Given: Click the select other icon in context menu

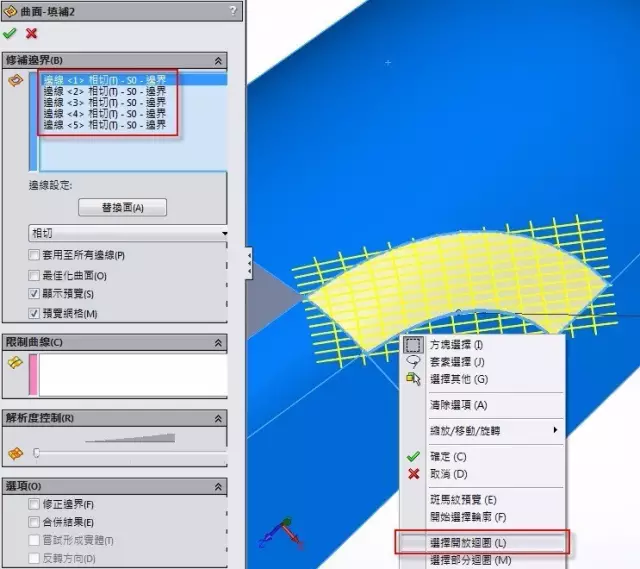Looking at the screenshot, I should (x=413, y=379).
